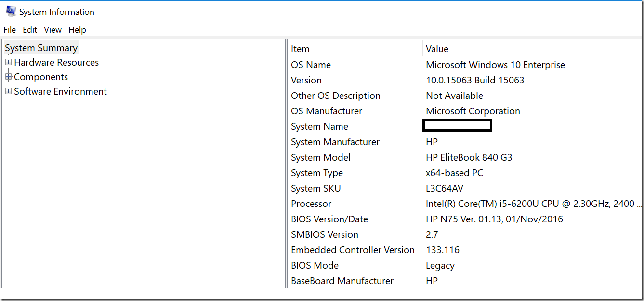Click the Value column header
Image resolution: width=644 pixels, height=301 pixels.
point(437,49)
